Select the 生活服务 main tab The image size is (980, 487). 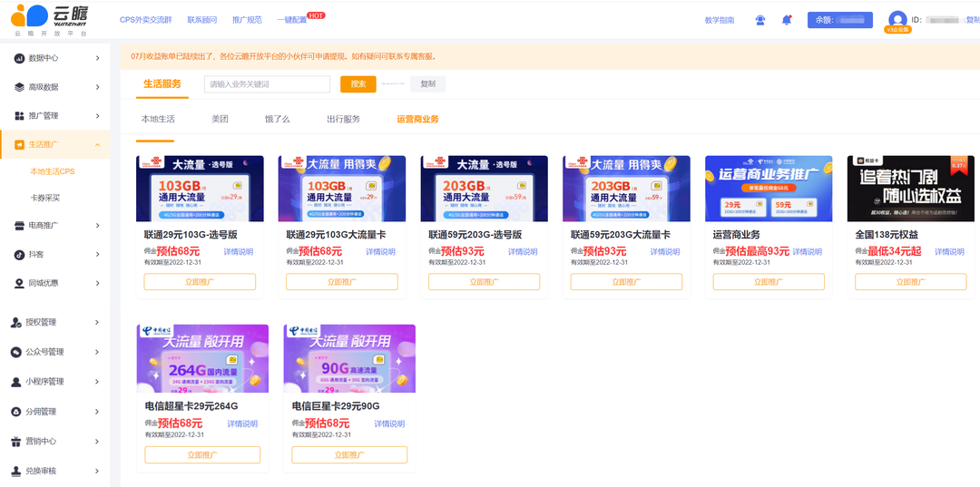pos(162,84)
